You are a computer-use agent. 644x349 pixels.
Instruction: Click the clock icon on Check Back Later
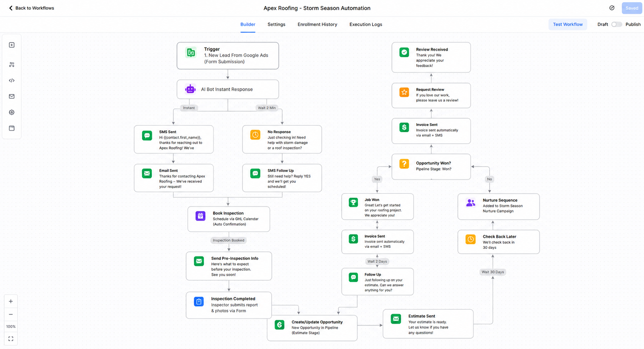(x=471, y=239)
